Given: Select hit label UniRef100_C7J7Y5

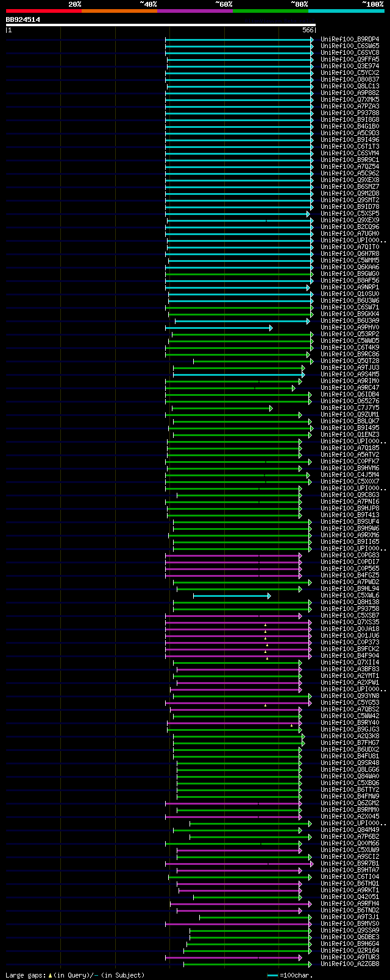Looking at the screenshot, I should (350, 407).
